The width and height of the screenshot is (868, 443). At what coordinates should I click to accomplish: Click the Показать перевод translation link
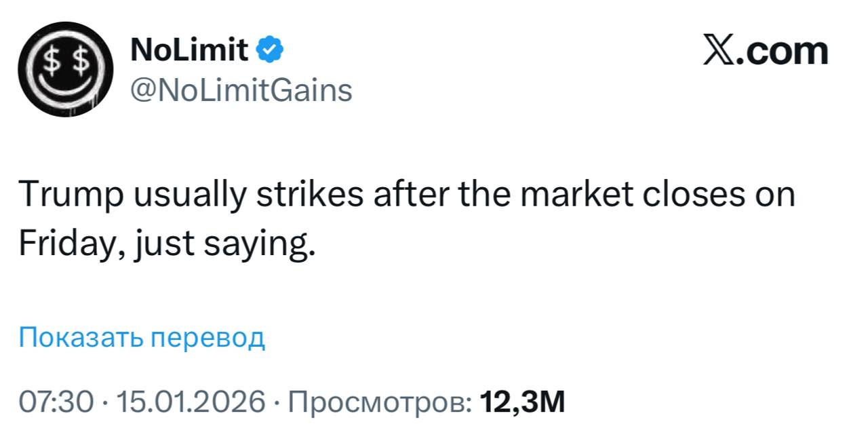(142, 336)
